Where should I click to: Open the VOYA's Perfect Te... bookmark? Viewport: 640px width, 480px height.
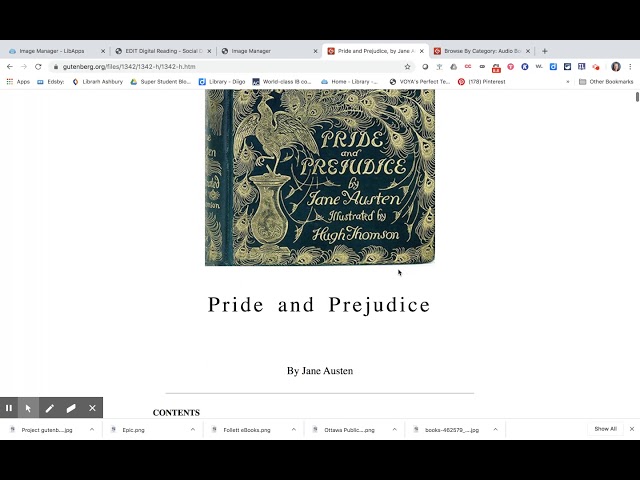coord(420,82)
